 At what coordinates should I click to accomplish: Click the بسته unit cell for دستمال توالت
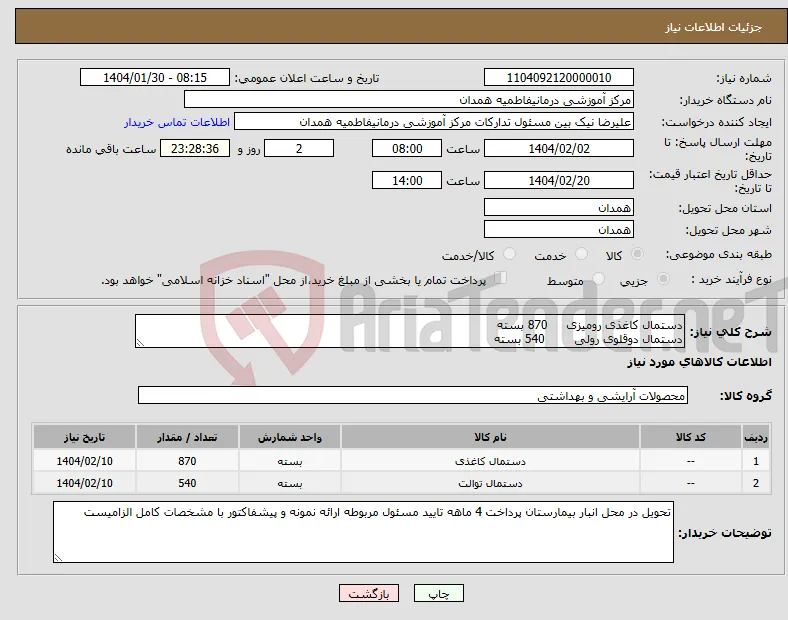click(290, 483)
